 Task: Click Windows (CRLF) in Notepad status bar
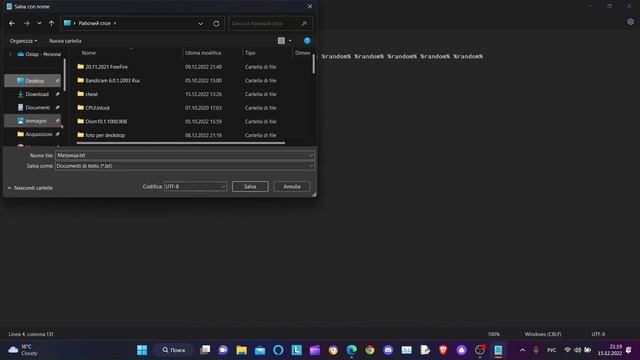point(543,334)
